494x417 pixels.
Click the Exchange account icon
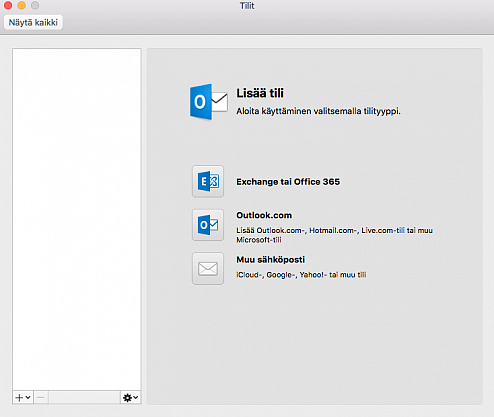coord(208,181)
